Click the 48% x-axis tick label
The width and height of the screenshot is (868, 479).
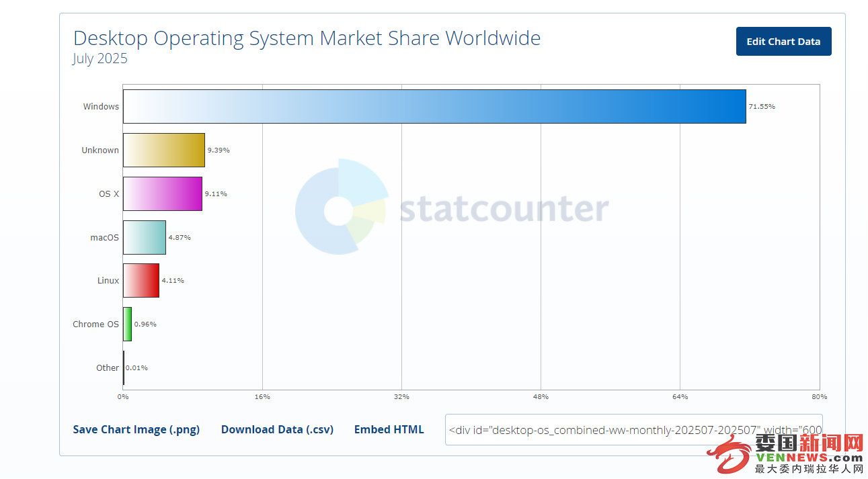point(541,396)
